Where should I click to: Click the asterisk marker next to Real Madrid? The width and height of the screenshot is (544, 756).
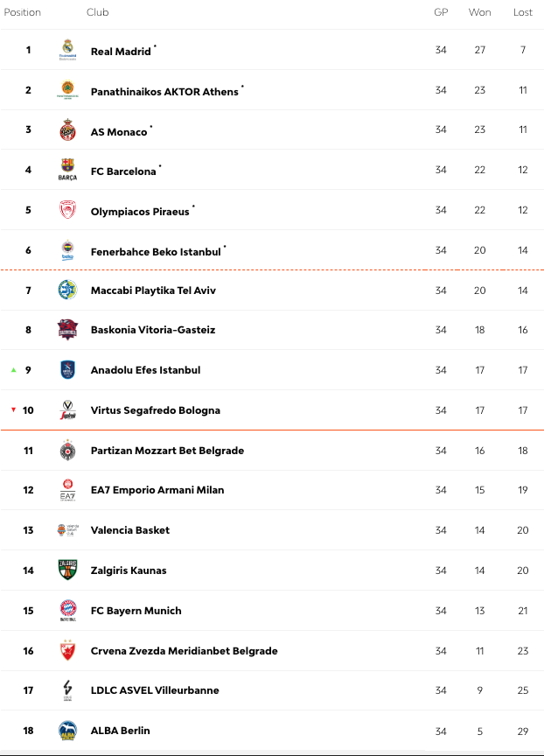154,45
